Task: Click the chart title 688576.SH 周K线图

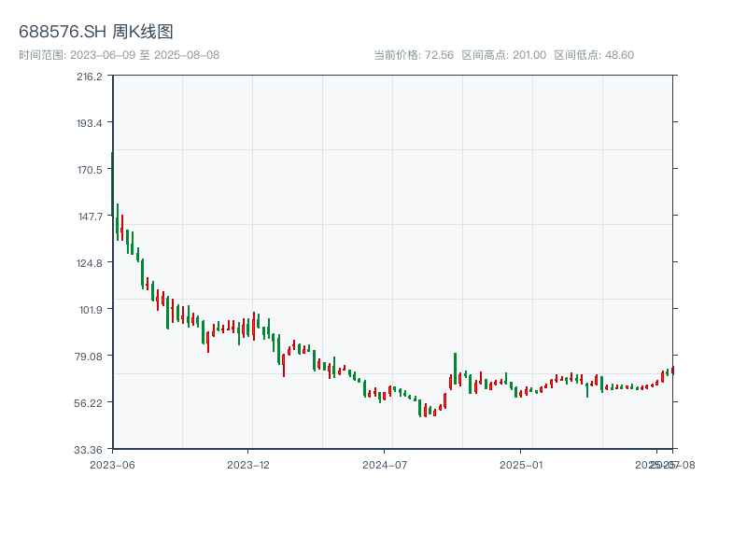Action: pos(96,32)
